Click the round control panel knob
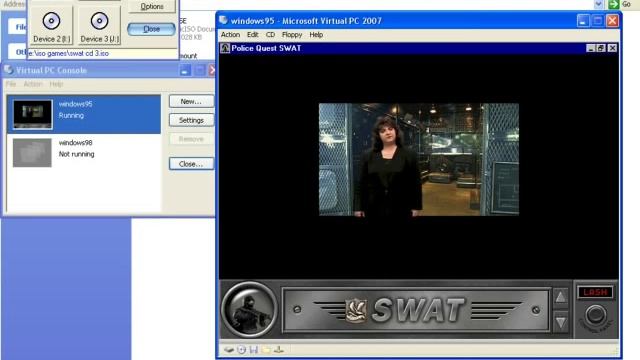640x360 pixels. point(596,315)
